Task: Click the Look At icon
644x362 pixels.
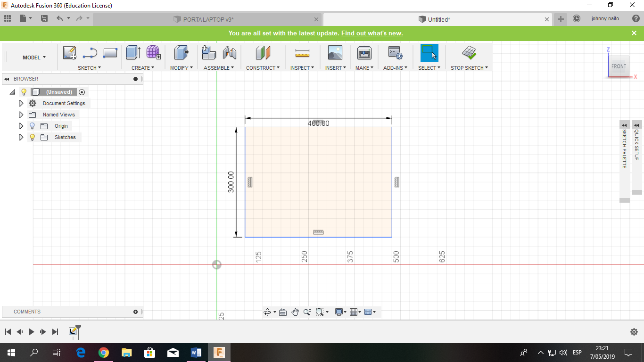Action: 283,312
